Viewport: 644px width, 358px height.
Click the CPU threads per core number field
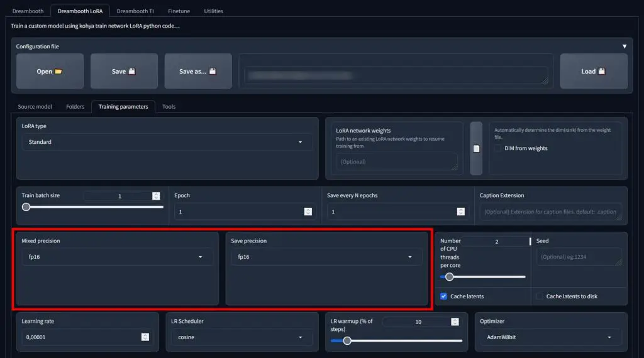[x=497, y=242]
